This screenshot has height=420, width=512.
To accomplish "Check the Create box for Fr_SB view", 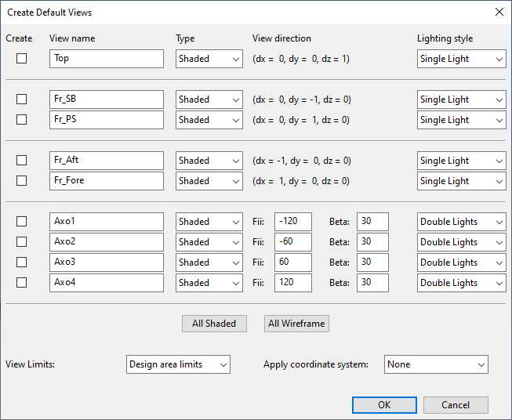I will pos(22,100).
